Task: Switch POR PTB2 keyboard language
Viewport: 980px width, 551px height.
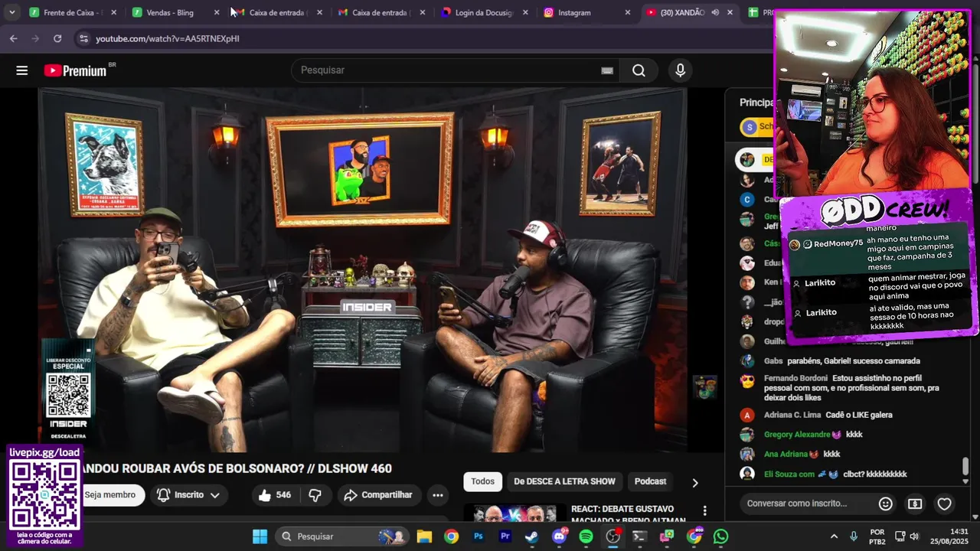Action: pyautogui.click(x=877, y=536)
